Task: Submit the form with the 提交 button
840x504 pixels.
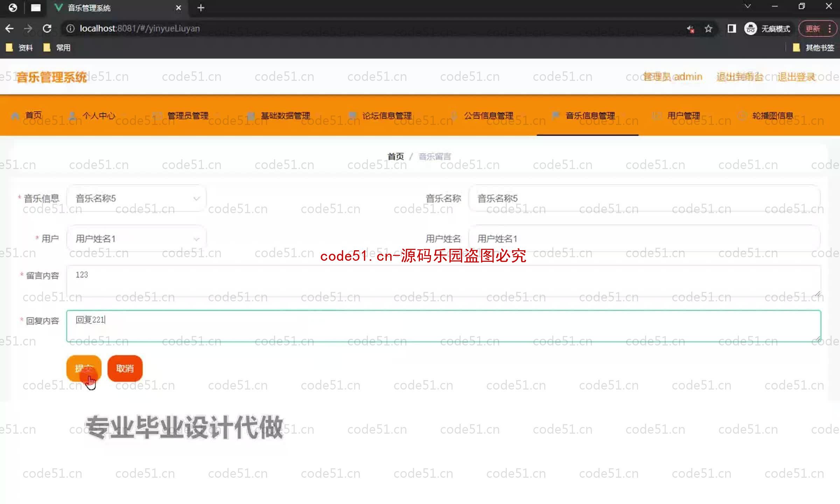Action: 84,368
